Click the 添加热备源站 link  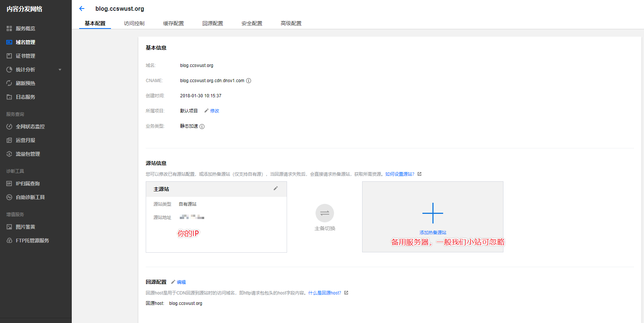pyautogui.click(x=433, y=232)
